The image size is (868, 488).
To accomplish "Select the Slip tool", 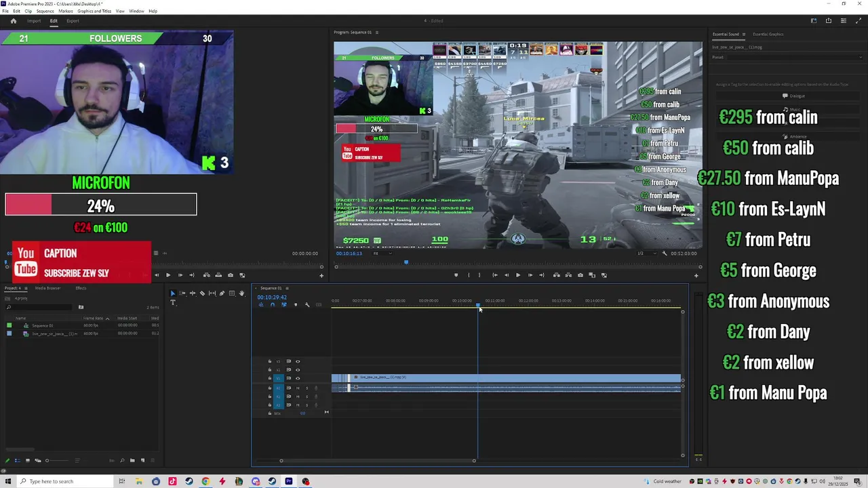I will point(212,293).
